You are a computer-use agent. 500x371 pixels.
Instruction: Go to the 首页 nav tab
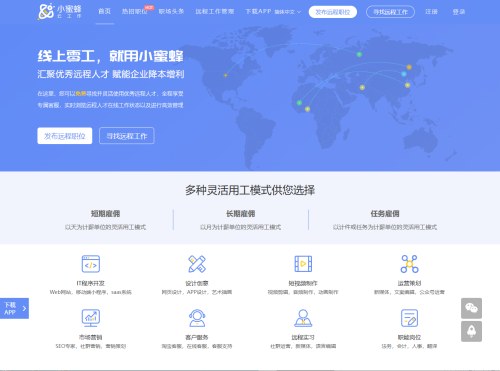[105, 11]
